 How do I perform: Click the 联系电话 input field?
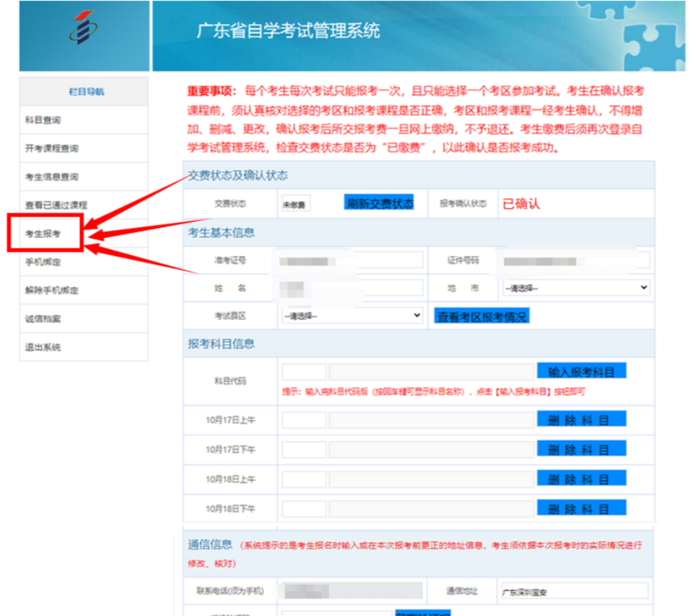click(353, 591)
